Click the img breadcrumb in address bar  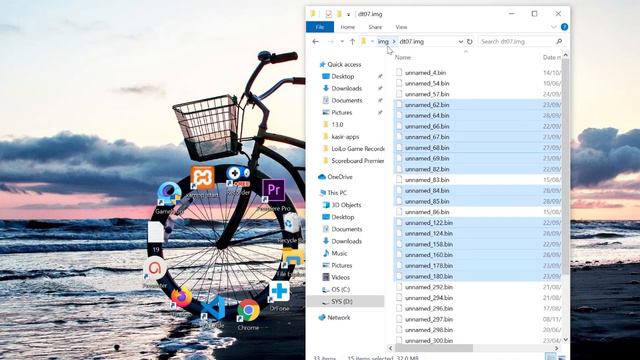tap(383, 42)
